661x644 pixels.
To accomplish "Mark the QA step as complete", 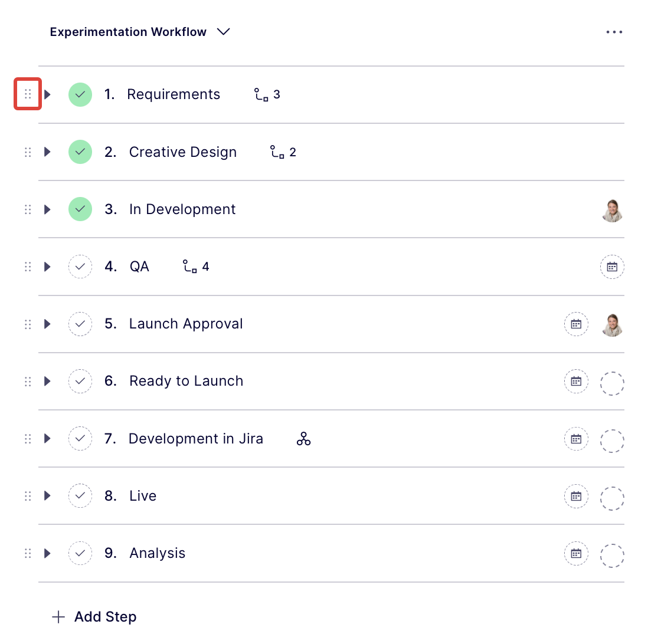I will (x=80, y=267).
